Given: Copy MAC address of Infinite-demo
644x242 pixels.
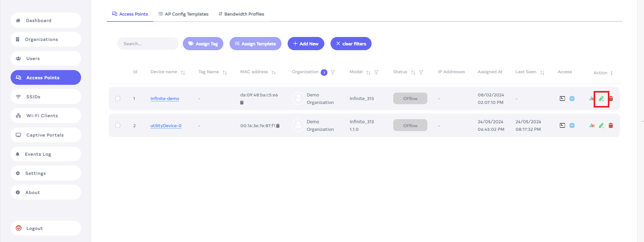Looking at the screenshot, I should pos(242,102).
